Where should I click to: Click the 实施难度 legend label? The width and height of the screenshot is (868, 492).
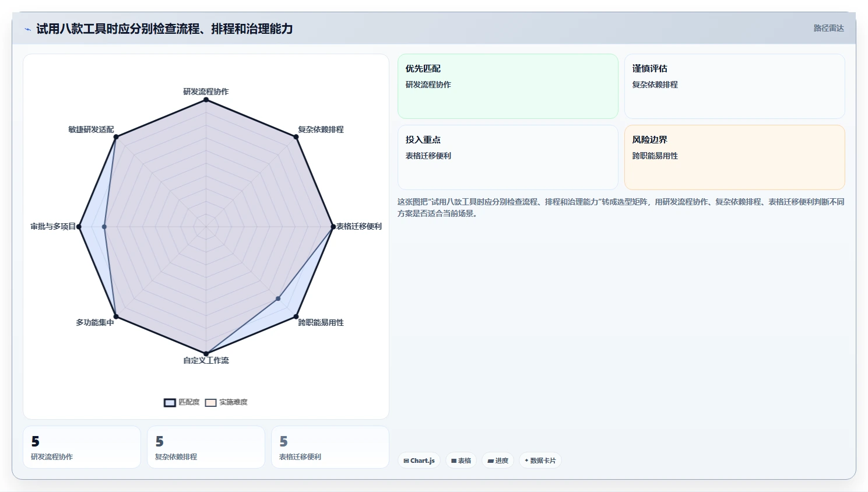click(x=233, y=402)
